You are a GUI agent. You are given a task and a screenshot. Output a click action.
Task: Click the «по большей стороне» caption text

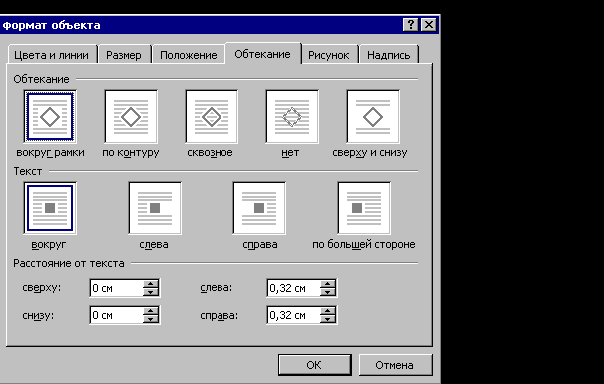364,244
